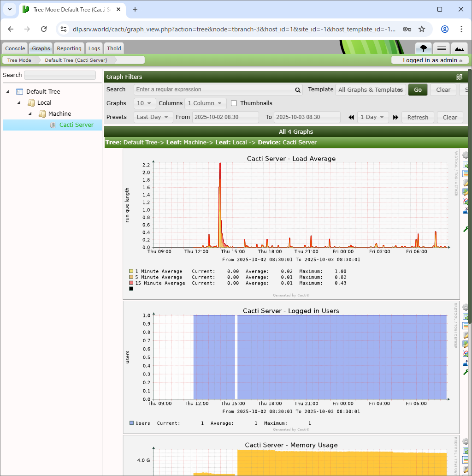
Task: Switch to List View icon
Action: tap(441, 48)
